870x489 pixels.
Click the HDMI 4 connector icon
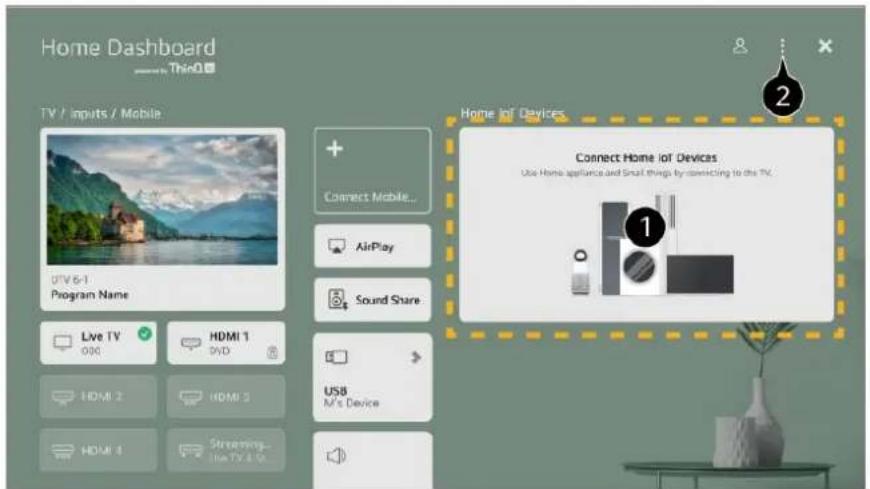tap(63, 451)
